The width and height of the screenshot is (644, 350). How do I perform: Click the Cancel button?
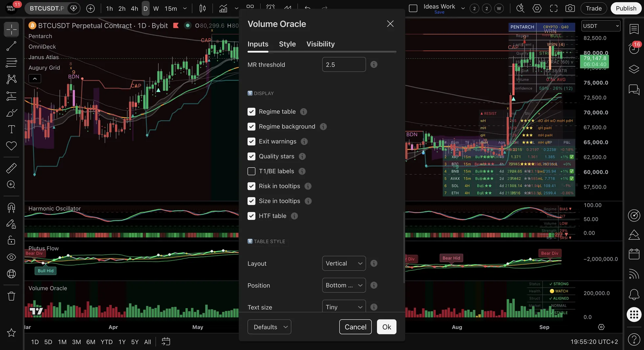[x=355, y=327]
